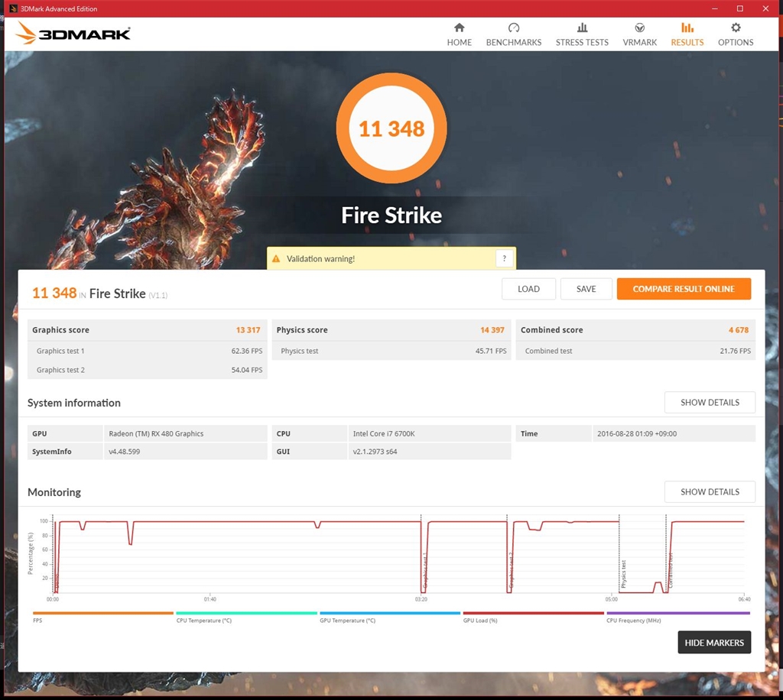Screen dimensions: 783x700
Task: Maximize the 3DMark window
Action: coord(739,8)
